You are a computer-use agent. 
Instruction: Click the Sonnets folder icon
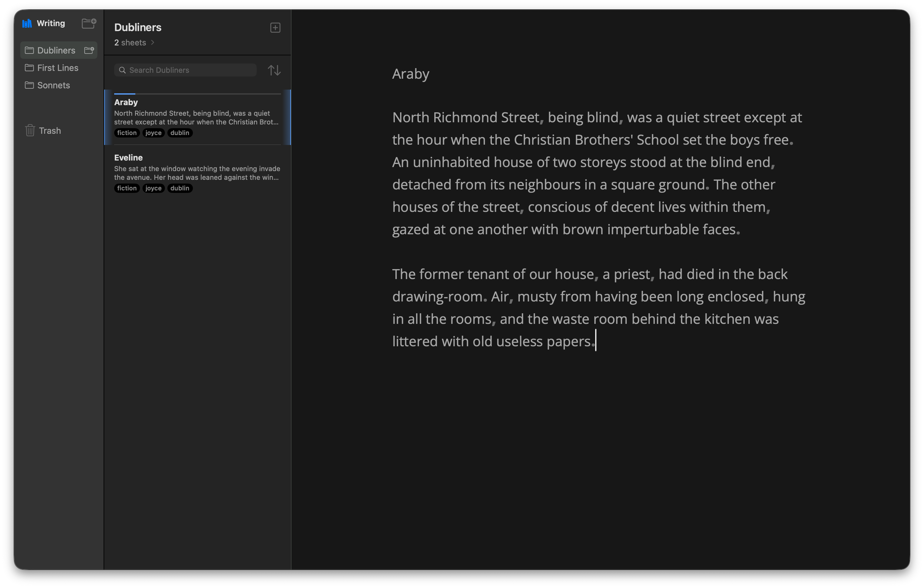coord(29,85)
